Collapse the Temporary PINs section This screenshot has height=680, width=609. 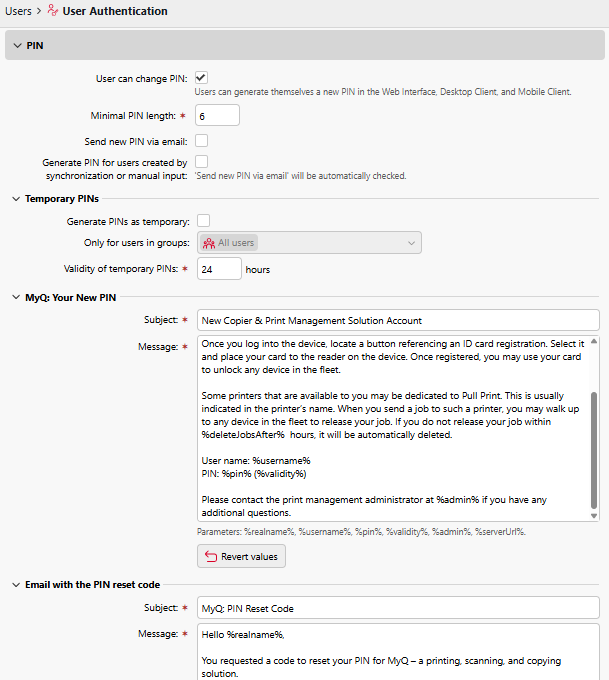(x=16, y=199)
